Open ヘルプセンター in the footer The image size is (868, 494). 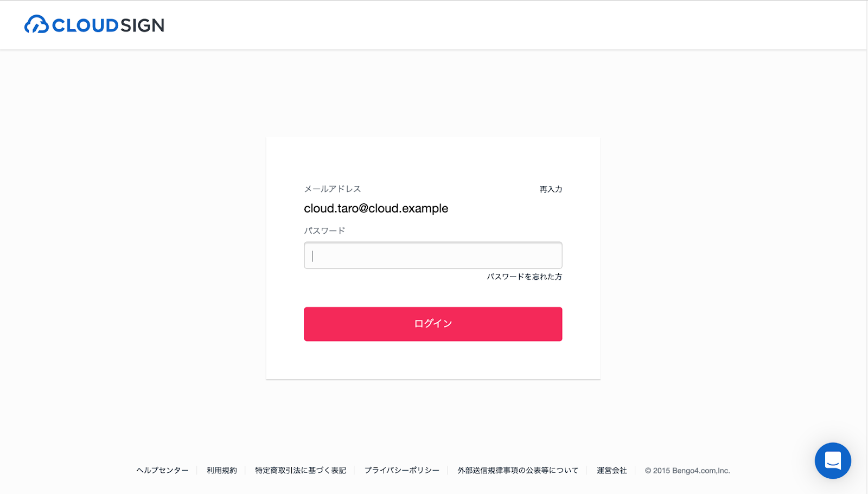162,471
